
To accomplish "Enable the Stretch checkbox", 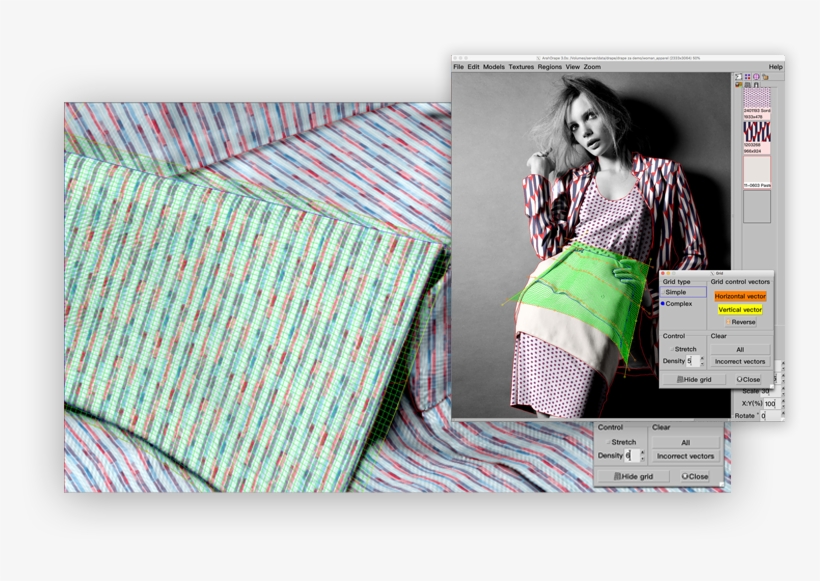I will (x=672, y=348).
